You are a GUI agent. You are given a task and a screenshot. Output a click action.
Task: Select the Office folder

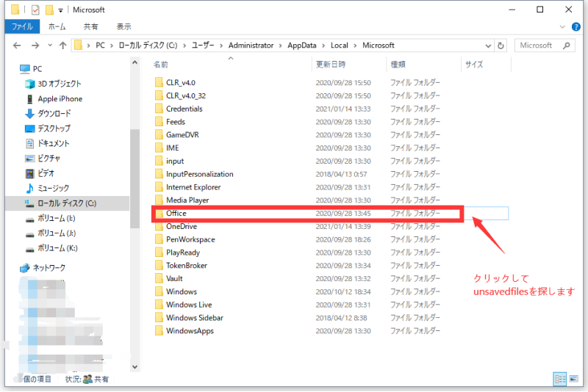176,214
